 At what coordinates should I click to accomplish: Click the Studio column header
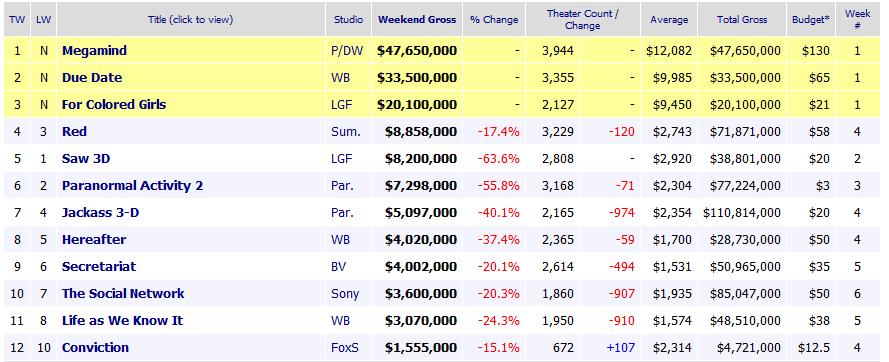coord(348,19)
